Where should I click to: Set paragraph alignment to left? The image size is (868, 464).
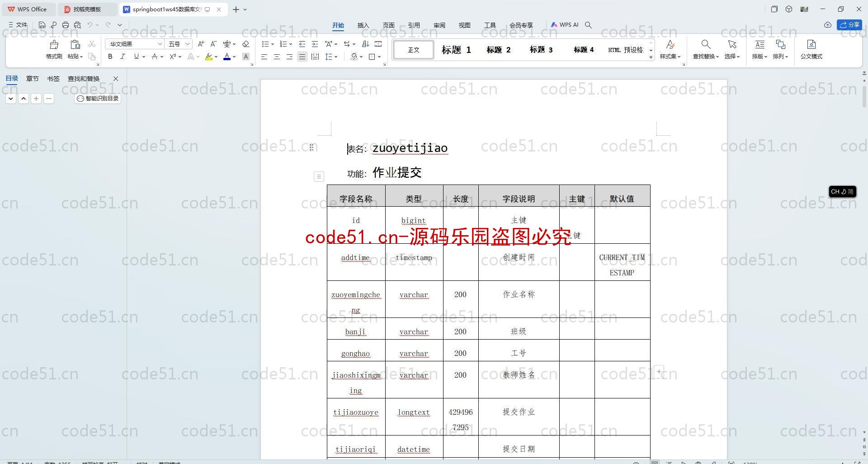[264, 57]
